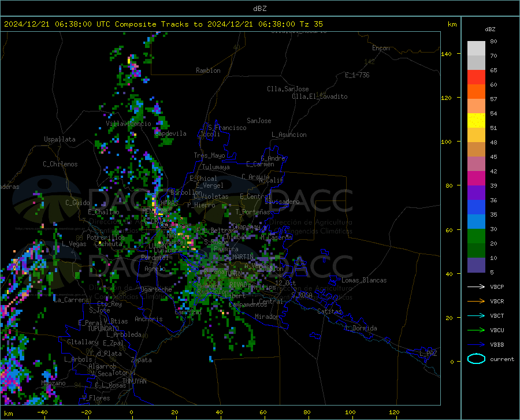The width and height of the screenshot is (520, 420).
Task: Click the 'current' legend label
Action: [502, 359]
